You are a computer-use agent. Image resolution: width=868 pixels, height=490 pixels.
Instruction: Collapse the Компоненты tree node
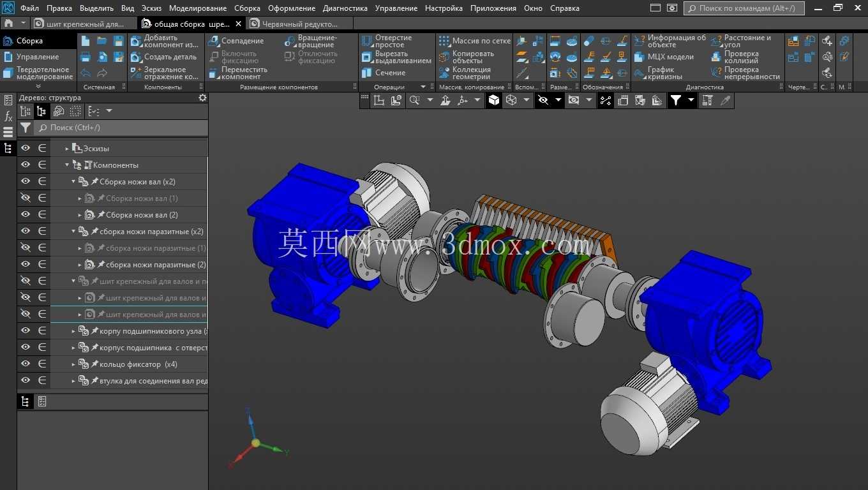point(67,165)
